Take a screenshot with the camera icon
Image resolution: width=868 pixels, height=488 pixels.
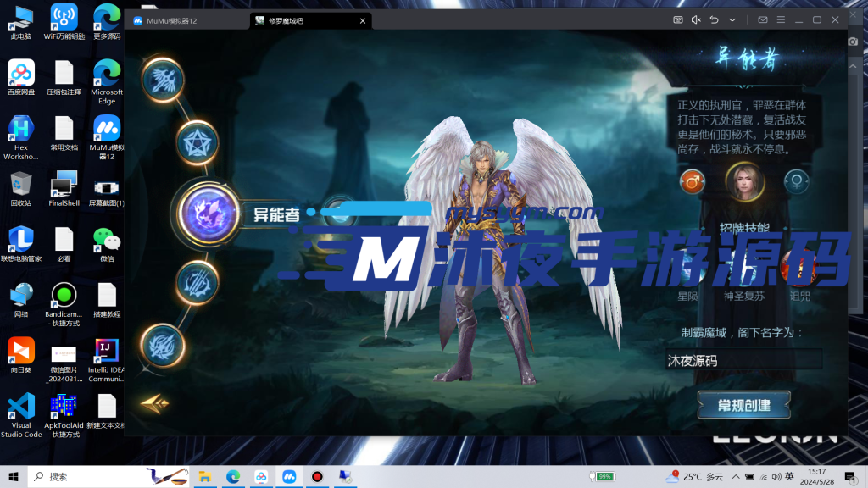(854, 40)
